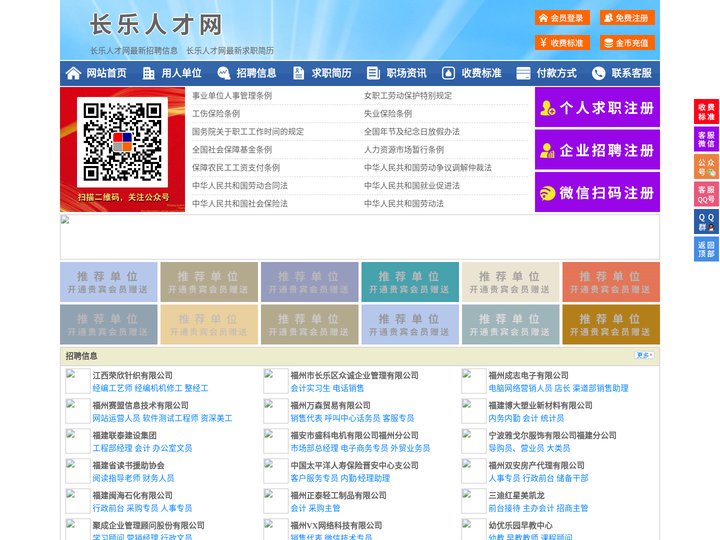Screen dimensions: 720x540
Task: Click the 客服微信 floating sidebar button
Action: [x=706, y=139]
